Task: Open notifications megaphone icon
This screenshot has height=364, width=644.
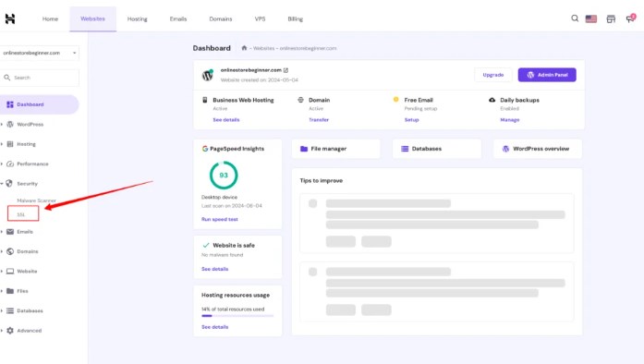Action: [x=630, y=18]
